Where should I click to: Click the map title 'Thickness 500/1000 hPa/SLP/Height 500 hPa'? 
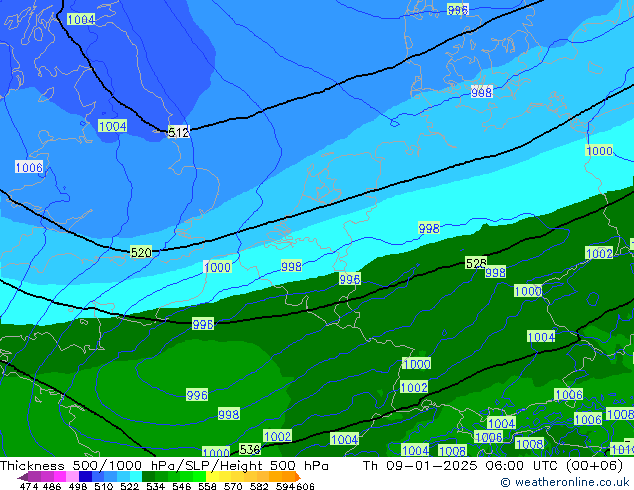click(x=164, y=465)
